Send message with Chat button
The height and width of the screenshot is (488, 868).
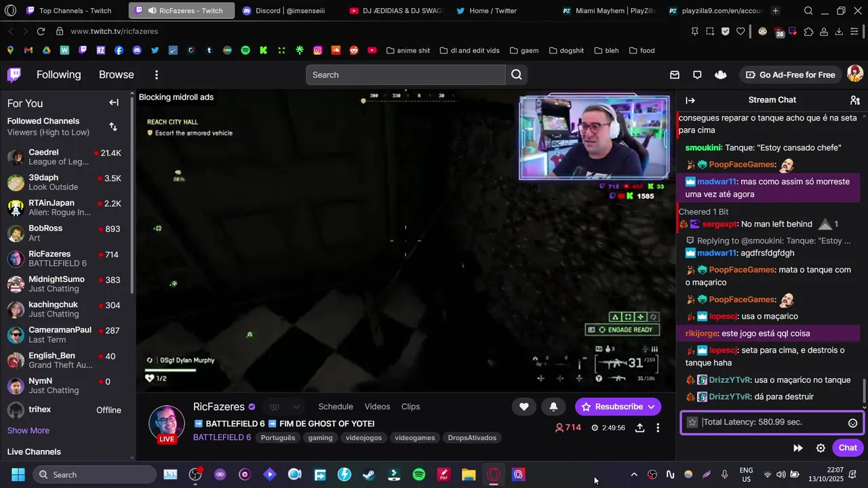tap(848, 448)
